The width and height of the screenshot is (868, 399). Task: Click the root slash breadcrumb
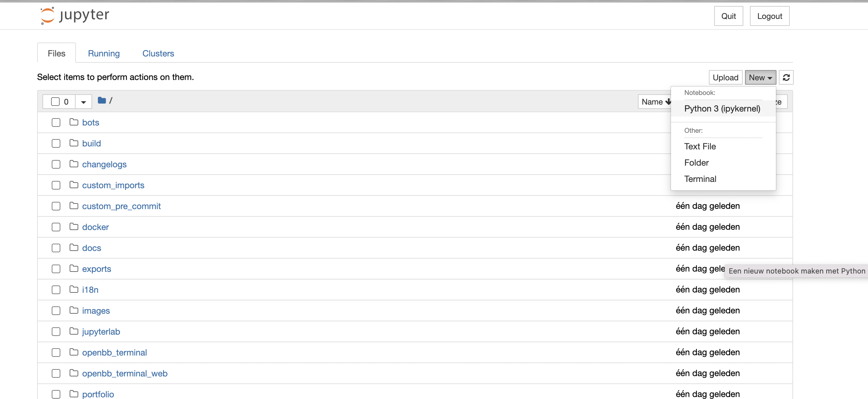click(110, 100)
